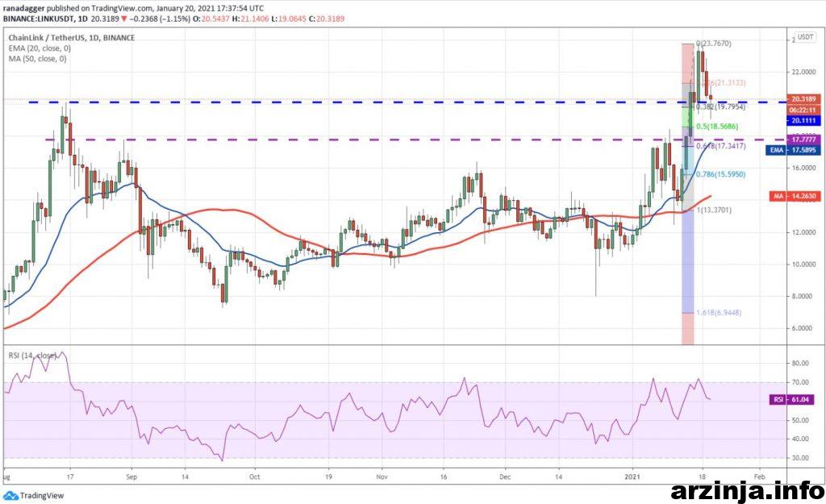Click the 10.0000 price axis label
826x504 pixels.
[802, 264]
